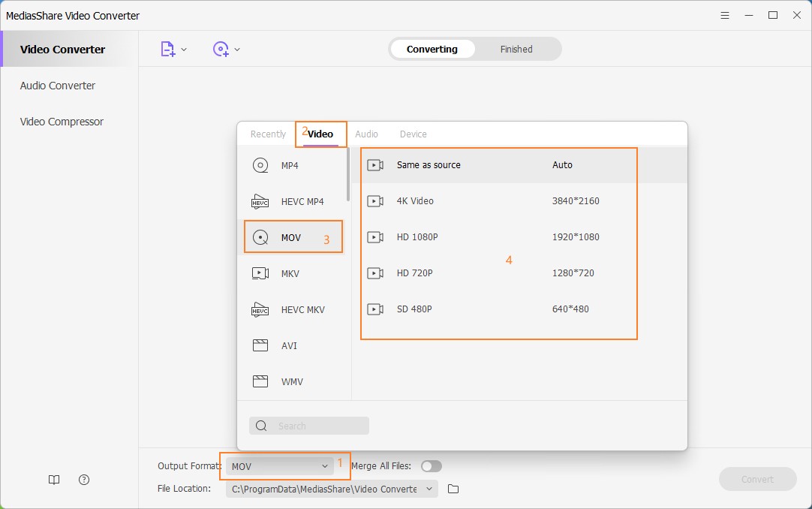This screenshot has width=812, height=509.
Task: Open the Add Files dropdown arrow
Action: point(184,50)
